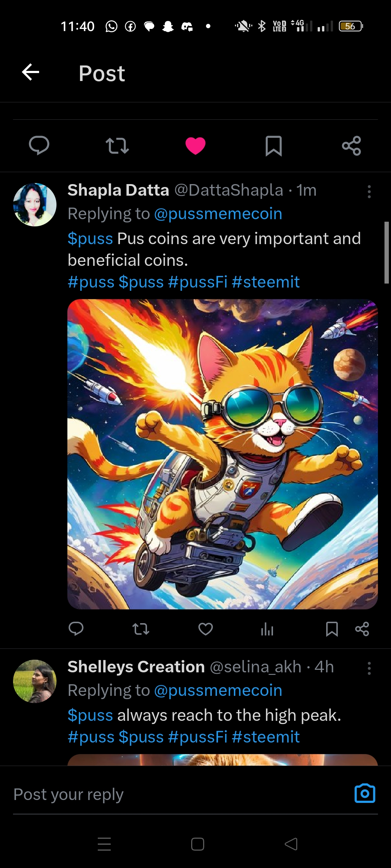Unlike the main post via the pink heart
The width and height of the screenshot is (391, 868).
195,146
